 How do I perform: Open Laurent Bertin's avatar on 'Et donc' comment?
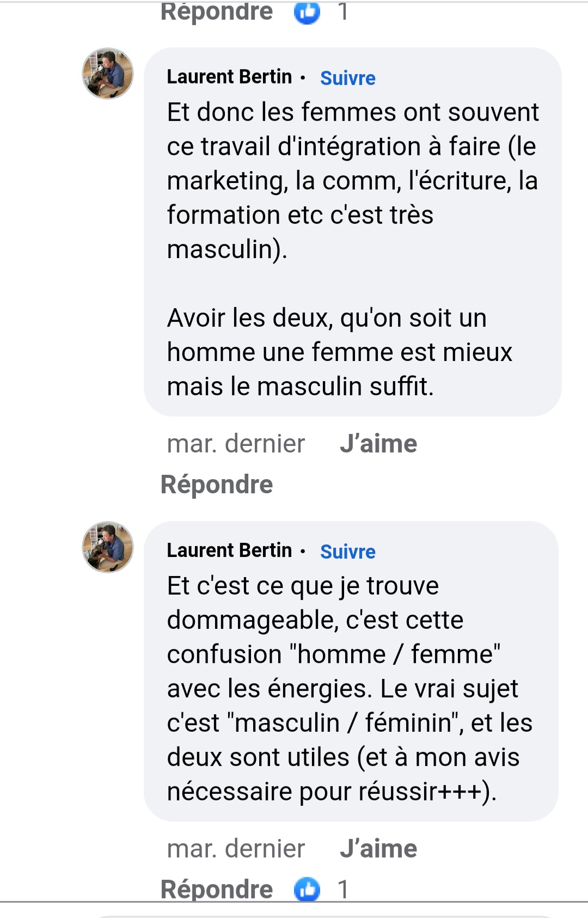tap(108, 74)
